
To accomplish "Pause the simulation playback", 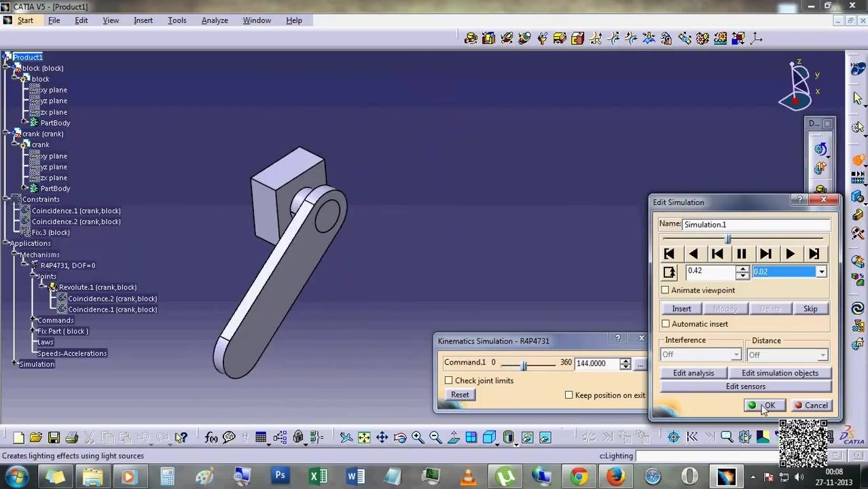I will (x=742, y=254).
